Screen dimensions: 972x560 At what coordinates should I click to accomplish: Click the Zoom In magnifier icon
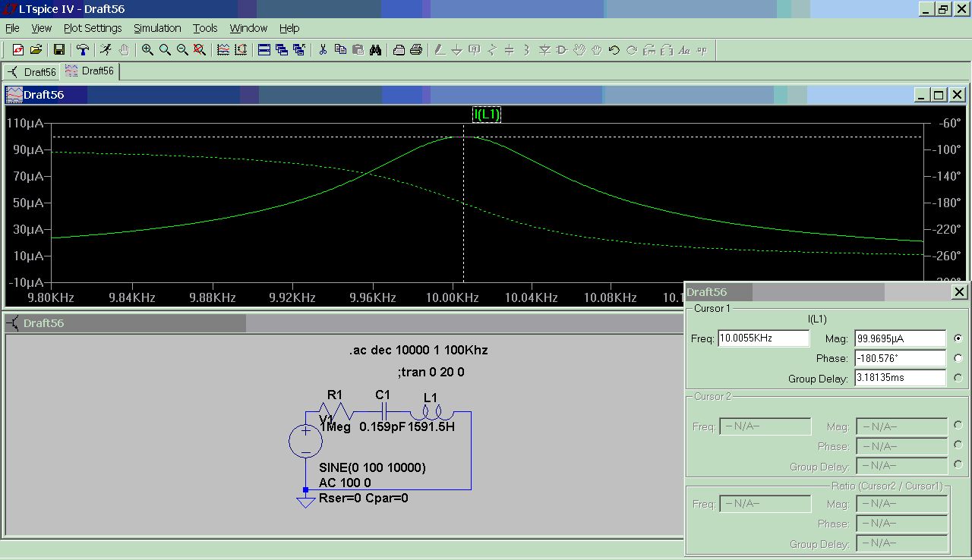147,50
